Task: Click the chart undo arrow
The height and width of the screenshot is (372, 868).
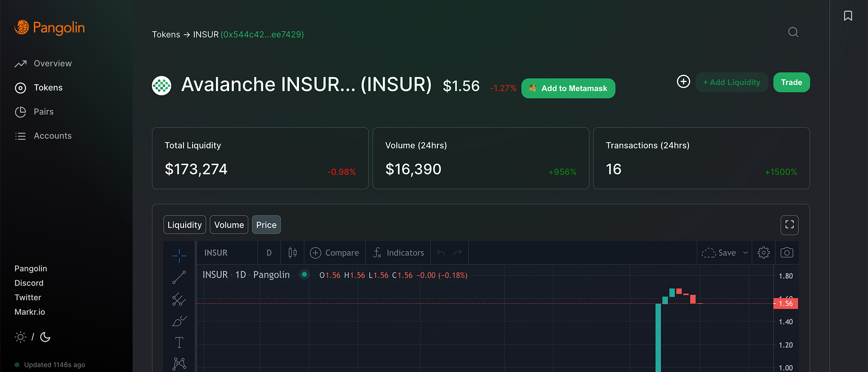Action: point(441,253)
